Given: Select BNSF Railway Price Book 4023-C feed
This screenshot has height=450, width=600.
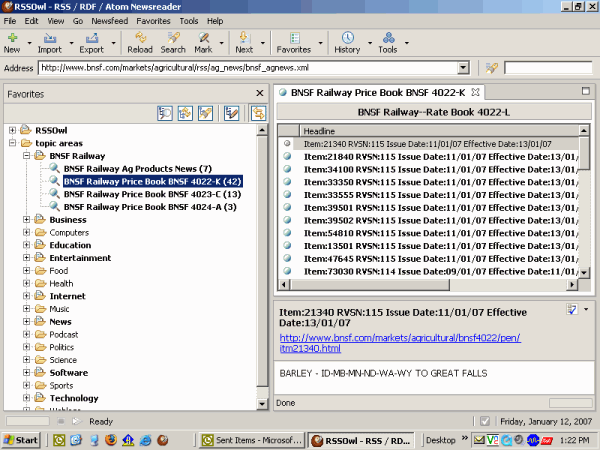Looking at the screenshot, I should tap(152, 194).
